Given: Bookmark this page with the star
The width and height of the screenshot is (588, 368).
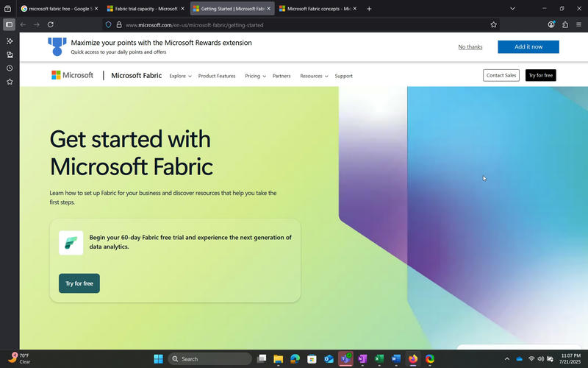Looking at the screenshot, I should 493,25.
